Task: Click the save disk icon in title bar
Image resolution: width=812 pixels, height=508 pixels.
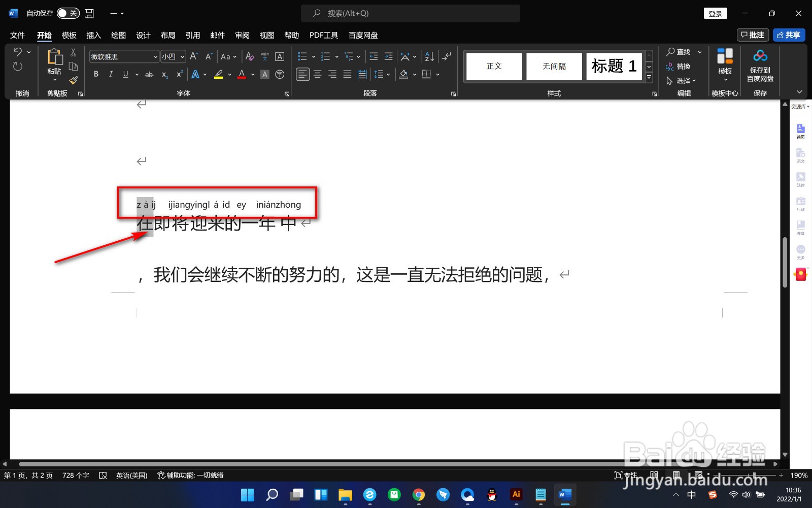Action: click(89, 13)
